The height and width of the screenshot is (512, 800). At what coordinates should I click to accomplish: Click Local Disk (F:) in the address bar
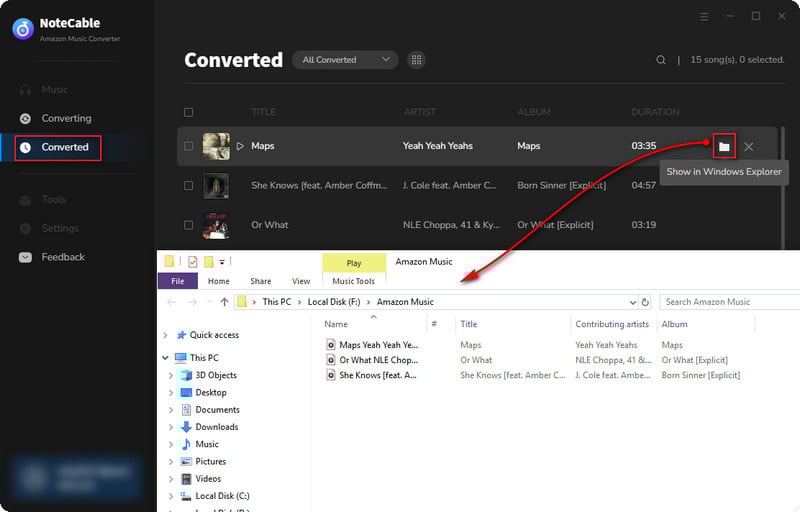(x=334, y=302)
